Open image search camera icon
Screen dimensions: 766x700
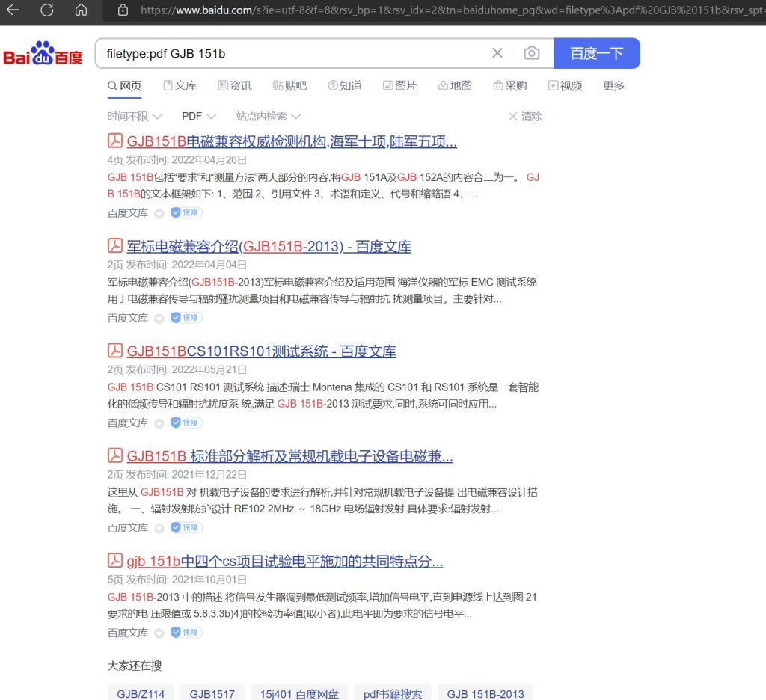532,53
